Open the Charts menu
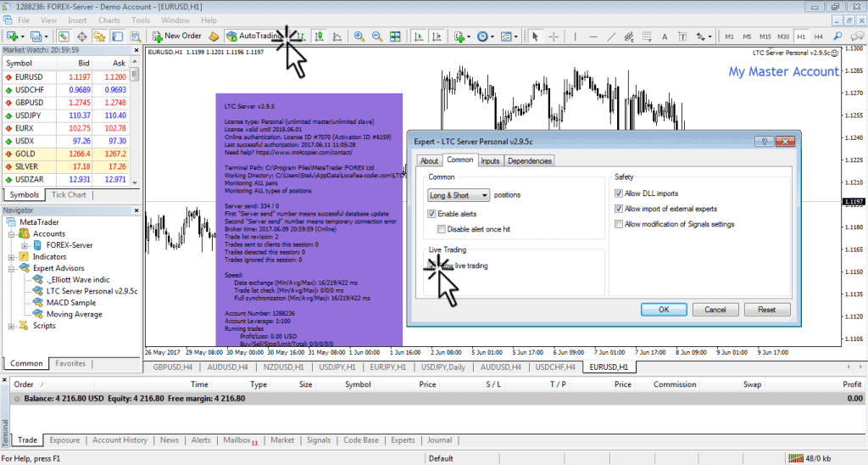The image size is (868, 465). coord(109,20)
